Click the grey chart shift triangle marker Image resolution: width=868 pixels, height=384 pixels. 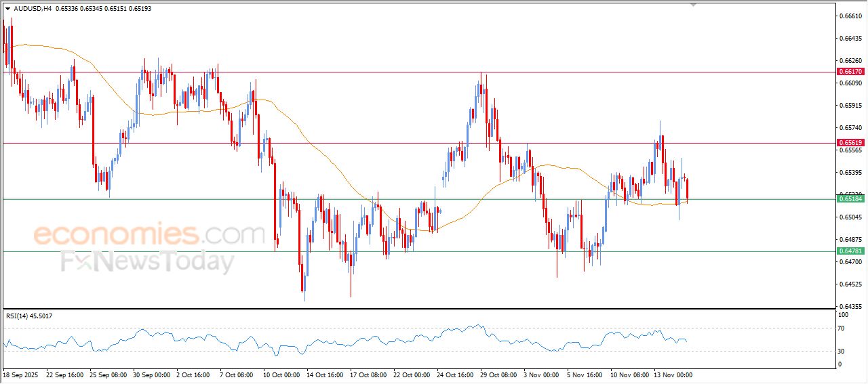tap(693, 4)
